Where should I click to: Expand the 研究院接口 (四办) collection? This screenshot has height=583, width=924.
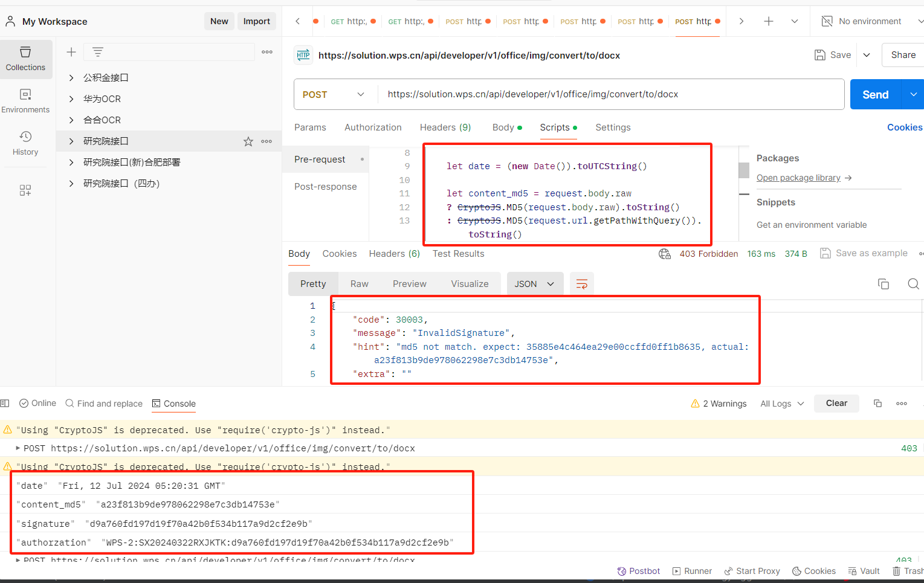tap(71, 184)
